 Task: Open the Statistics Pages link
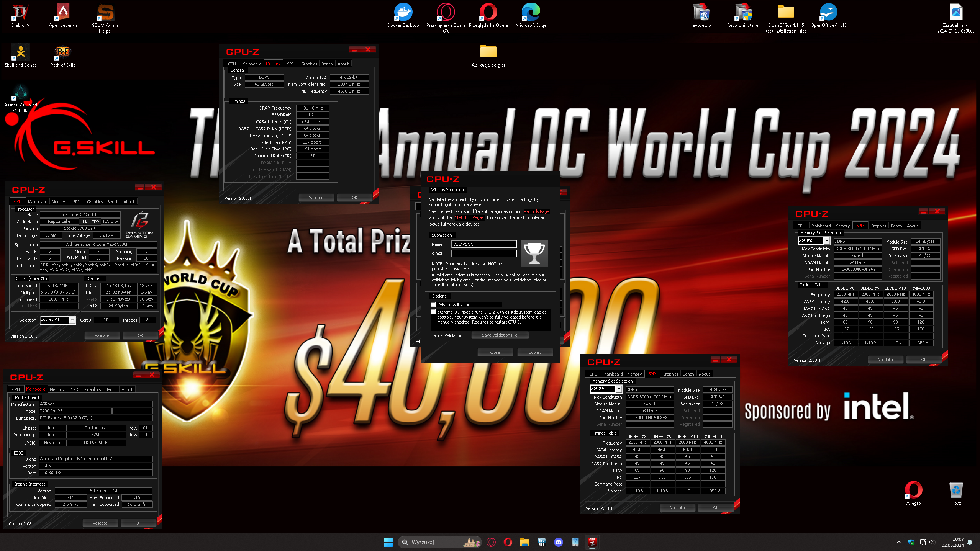[x=469, y=217]
